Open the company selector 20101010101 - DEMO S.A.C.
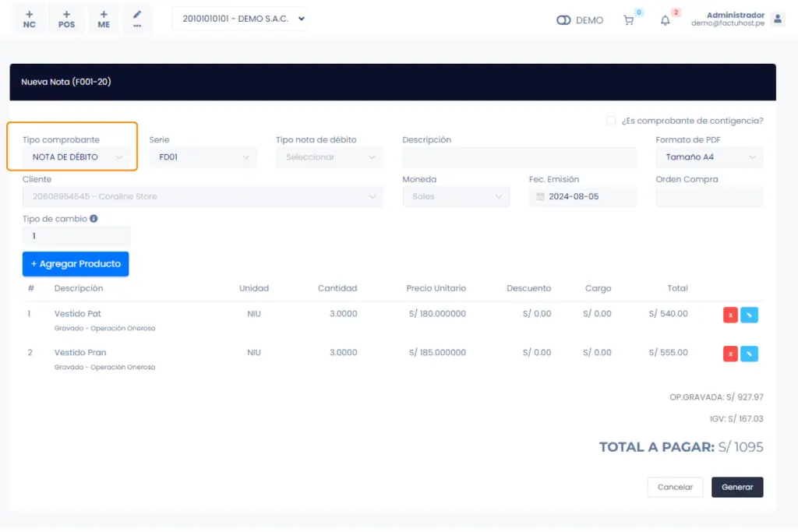Screen dimensions: 798x532 (240, 19)
